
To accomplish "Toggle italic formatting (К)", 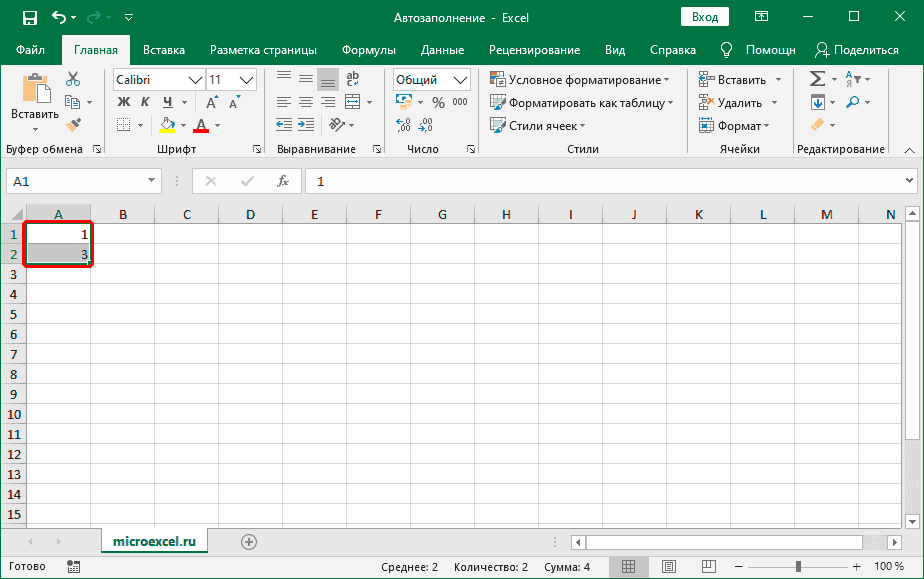I will click(146, 102).
